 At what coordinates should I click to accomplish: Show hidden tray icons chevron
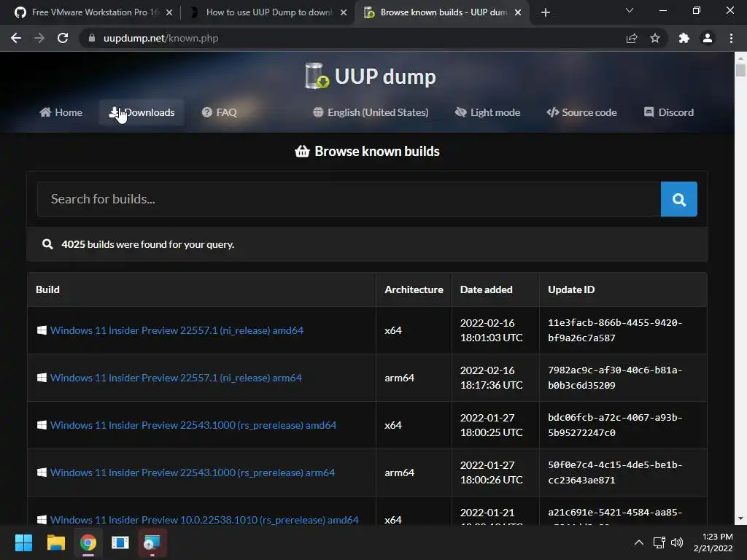click(x=639, y=542)
